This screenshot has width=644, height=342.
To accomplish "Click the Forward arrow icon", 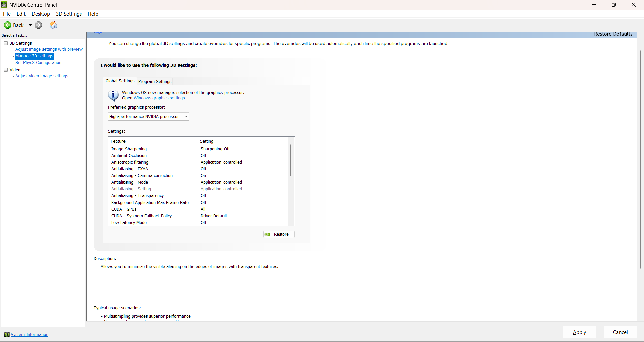I will tap(39, 25).
